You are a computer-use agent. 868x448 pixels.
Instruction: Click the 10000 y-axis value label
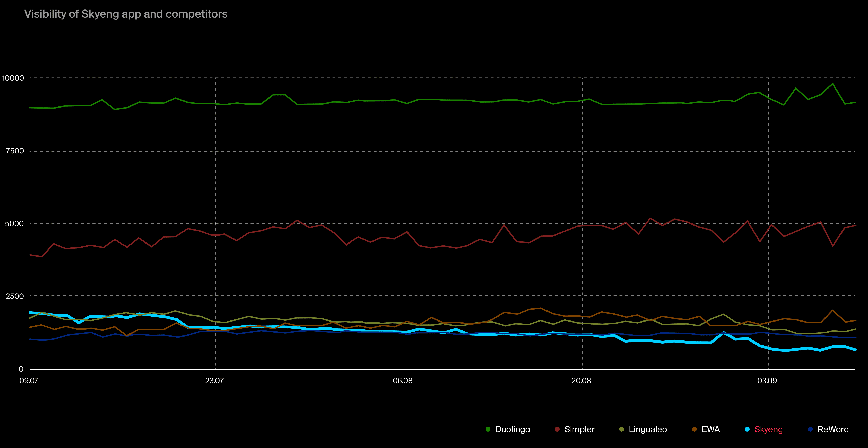13,78
